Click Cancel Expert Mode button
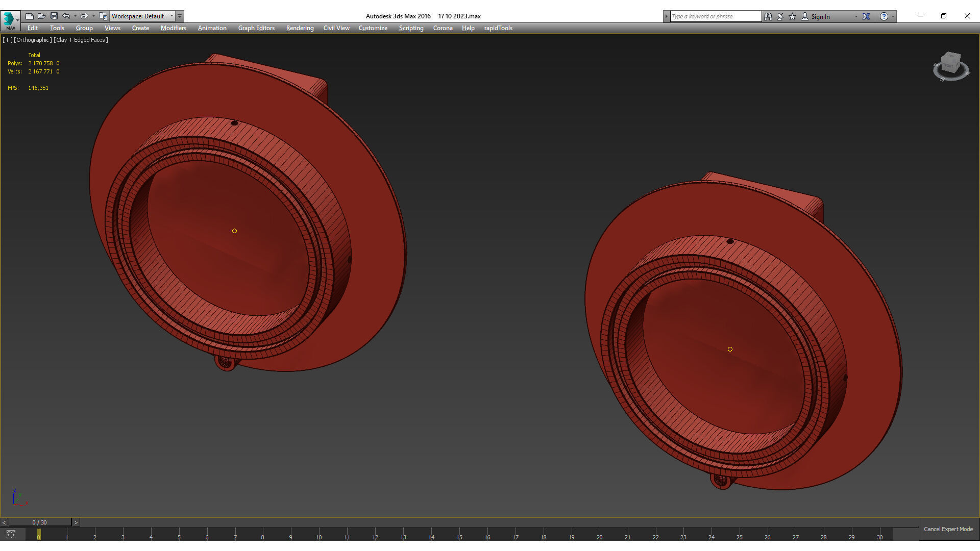Image resolution: width=980 pixels, height=551 pixels. [x=948, y=529]
